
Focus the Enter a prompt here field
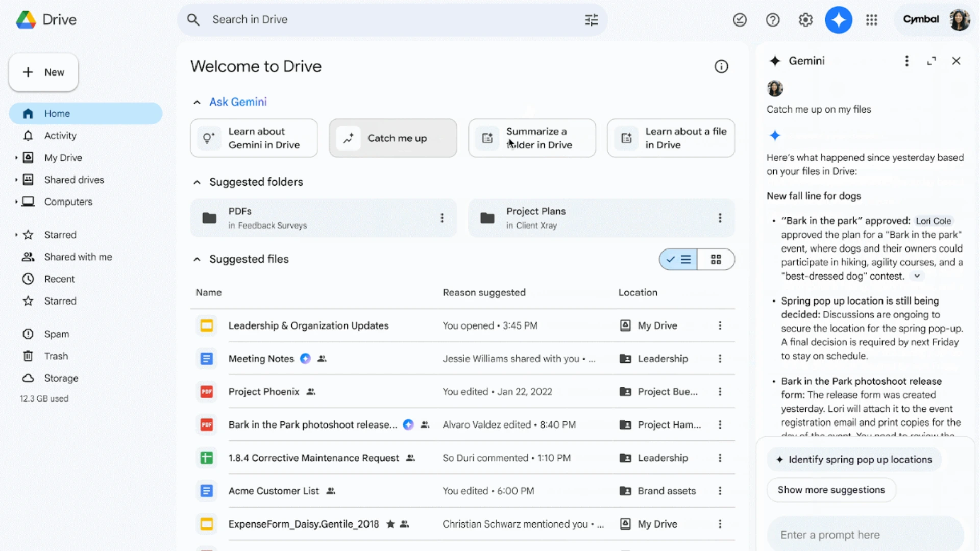coord(865,535)
